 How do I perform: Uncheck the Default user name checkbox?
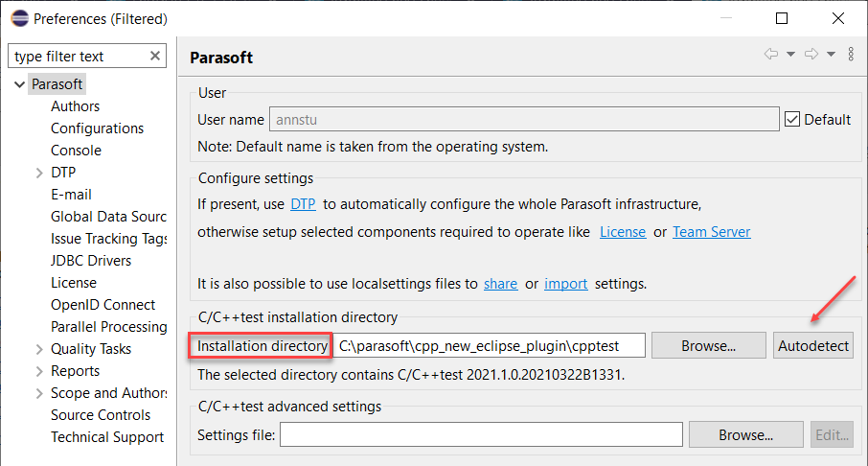pos(792,119)
